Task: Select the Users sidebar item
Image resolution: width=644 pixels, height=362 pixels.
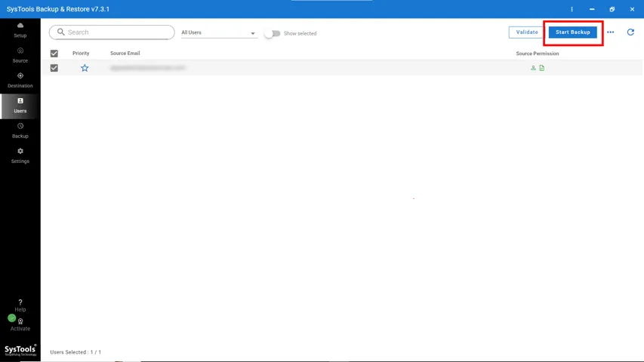Action: [x=20, y=106]
